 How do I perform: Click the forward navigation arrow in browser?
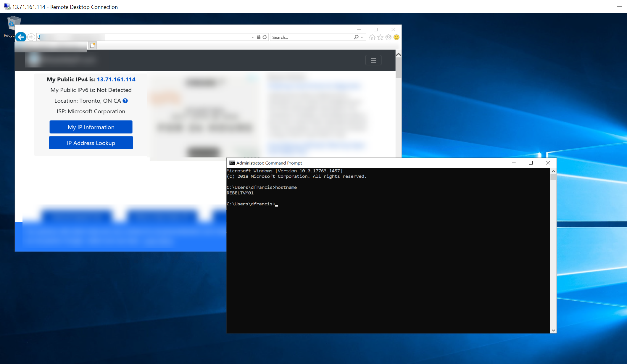(x=31, y=37)
